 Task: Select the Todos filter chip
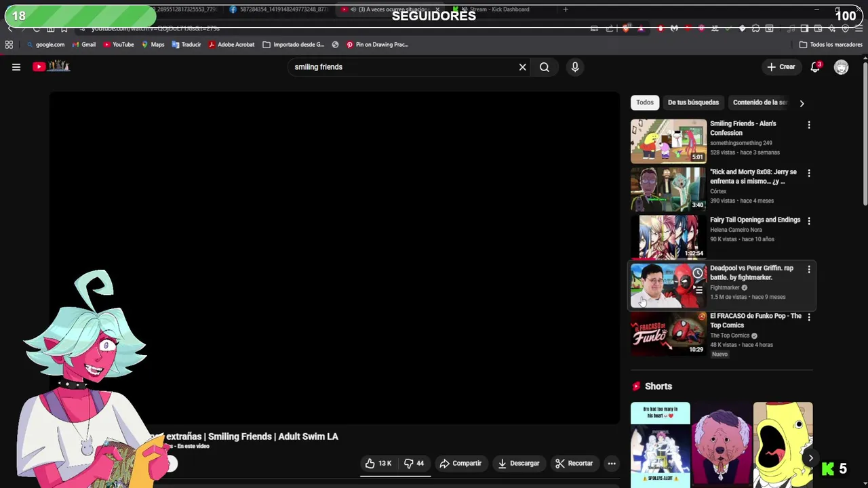(x=645, y=102)
